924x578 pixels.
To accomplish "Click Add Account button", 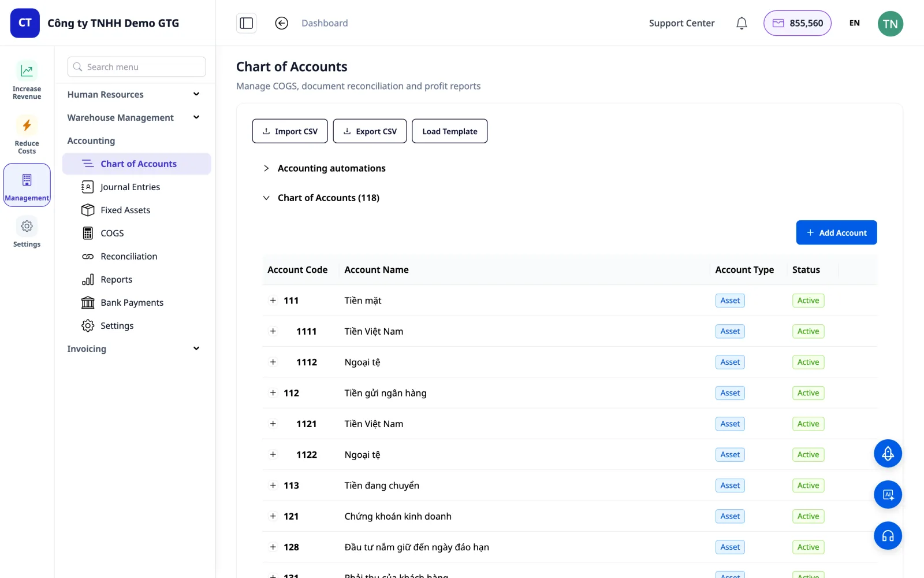I will point(836,232).
